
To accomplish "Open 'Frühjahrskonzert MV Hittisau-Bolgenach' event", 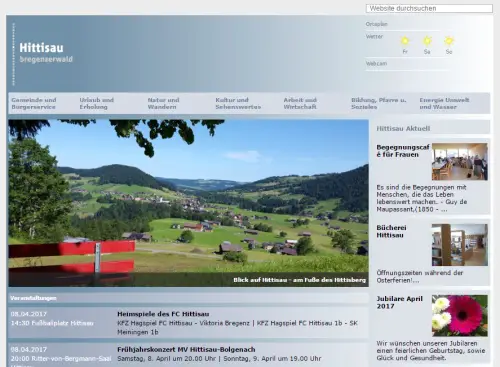I will pyautogui.click(x=186, y=350).
